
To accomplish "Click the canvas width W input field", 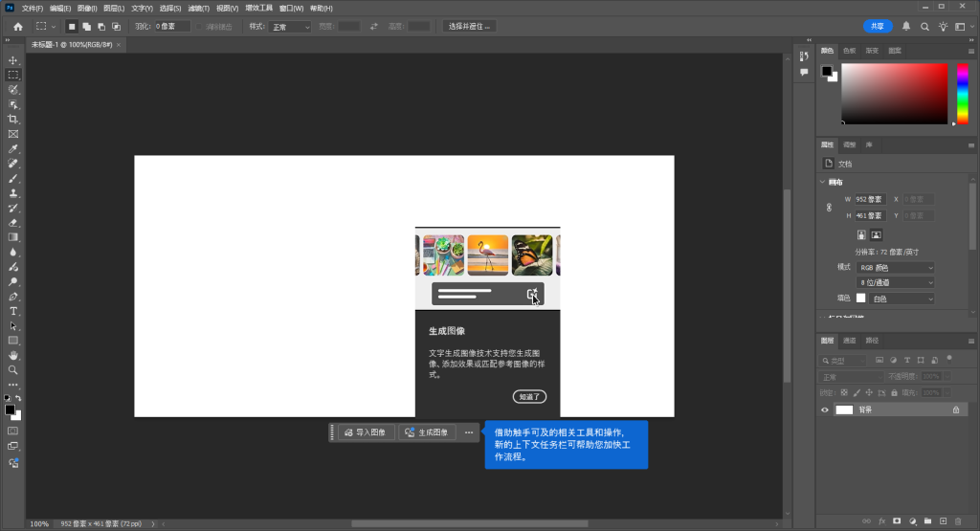I will coord(870,199).
